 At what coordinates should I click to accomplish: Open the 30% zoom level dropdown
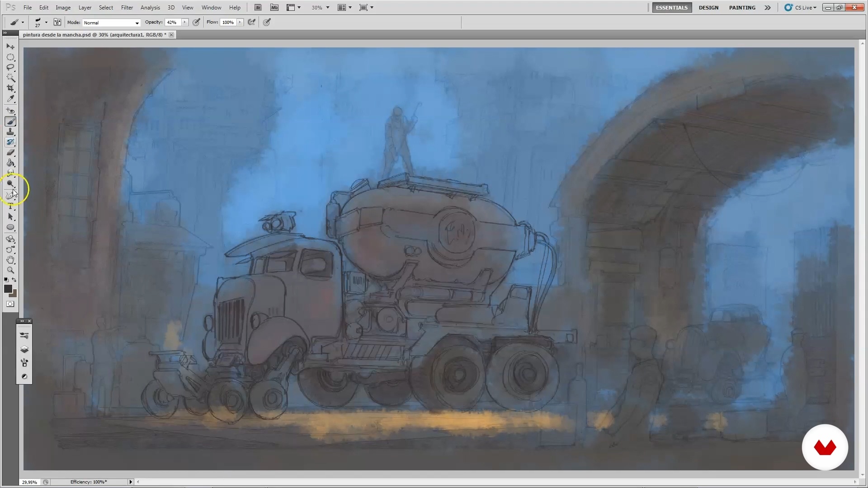point(321,8)
